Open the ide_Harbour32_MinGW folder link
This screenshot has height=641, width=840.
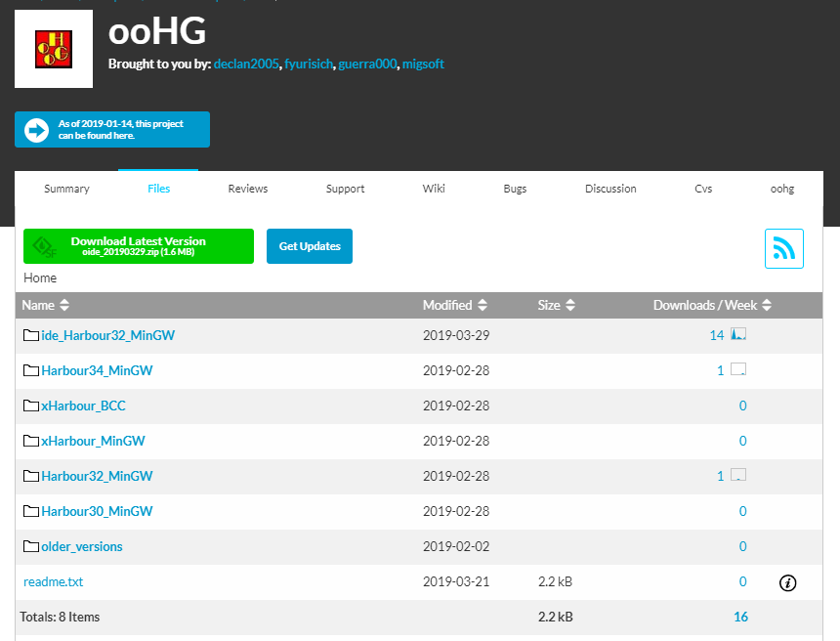(108, 335)
